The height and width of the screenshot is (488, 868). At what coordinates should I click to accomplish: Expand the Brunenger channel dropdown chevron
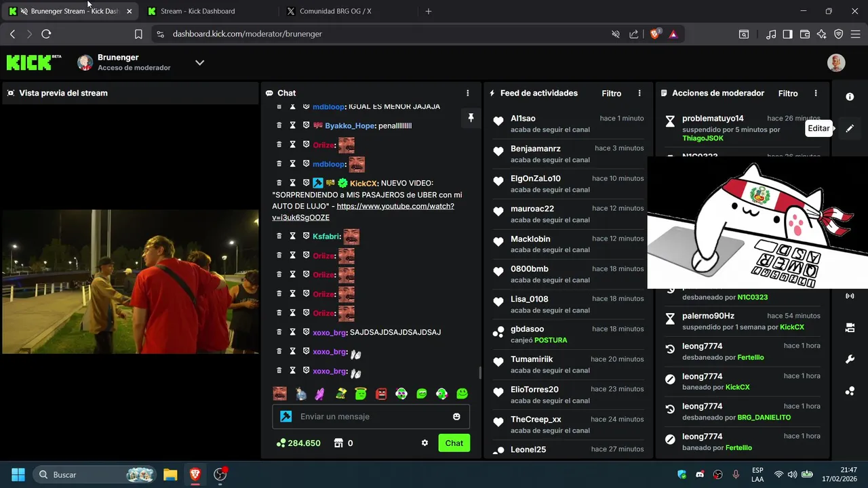point(199,62)
